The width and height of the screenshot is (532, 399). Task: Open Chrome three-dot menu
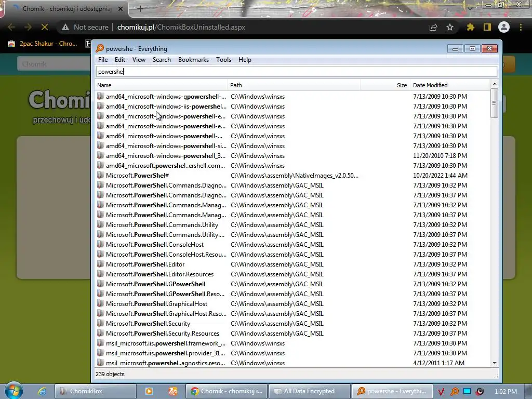tap(521, 27)
